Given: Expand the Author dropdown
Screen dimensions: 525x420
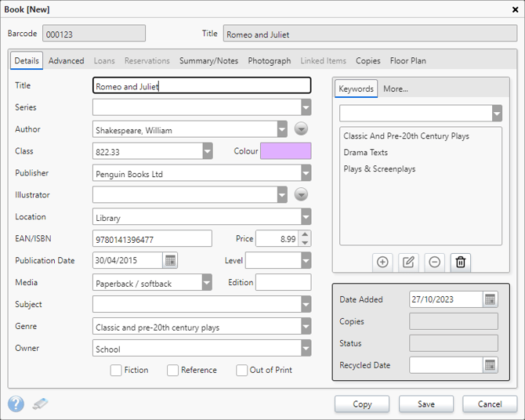Looking at the screenshot, I should click(x=282, y=129).
